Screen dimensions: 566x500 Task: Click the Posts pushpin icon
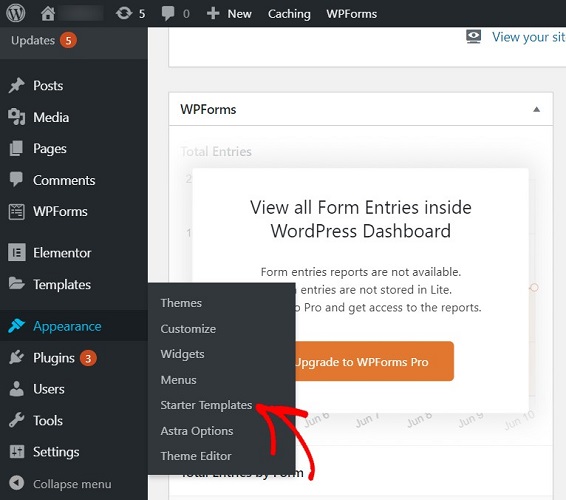[17, 86]
